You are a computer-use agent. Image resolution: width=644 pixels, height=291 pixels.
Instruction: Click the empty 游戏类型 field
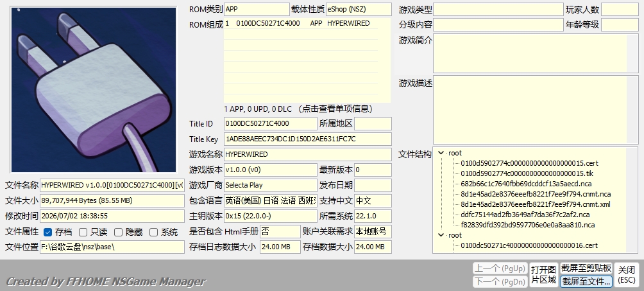[x=498, y=9]
